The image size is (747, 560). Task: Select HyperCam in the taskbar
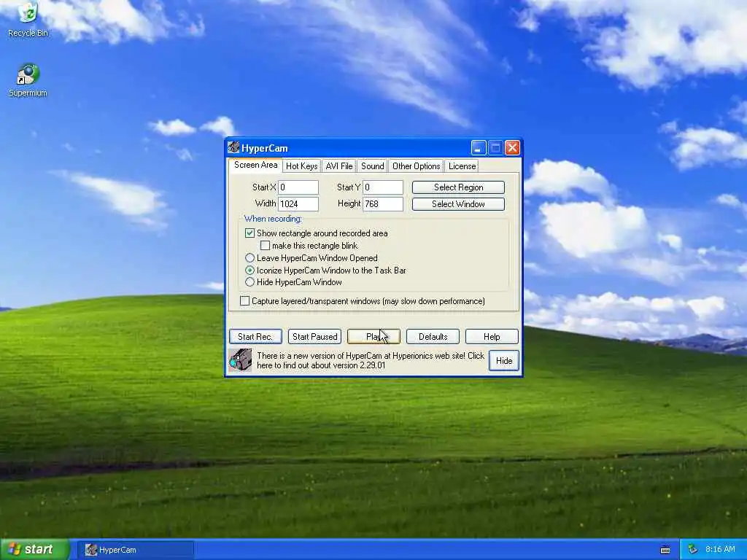[x=136, y=550]
